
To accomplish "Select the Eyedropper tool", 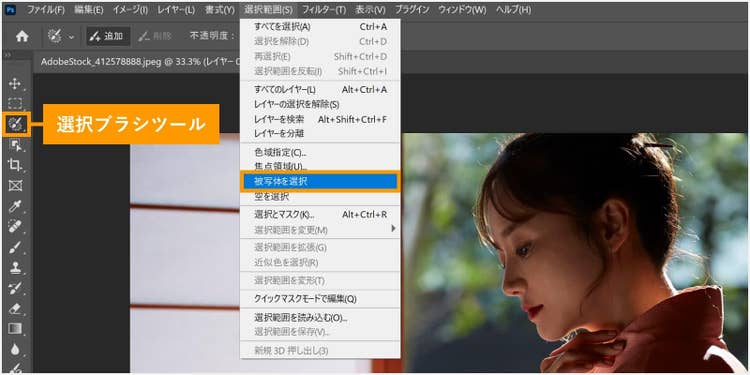I will point(15,206).
